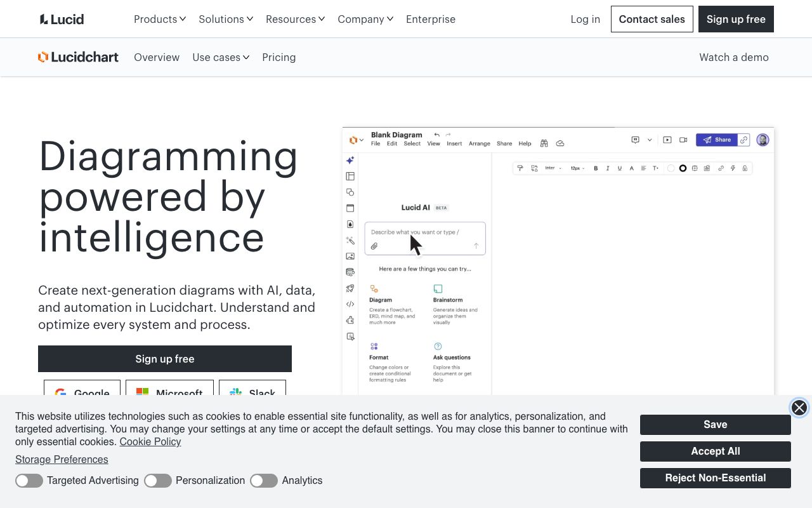Click the puzzle piece integrations icon
Image resolution: width=812 pixels, height=508 pixels.
(350, 321)
